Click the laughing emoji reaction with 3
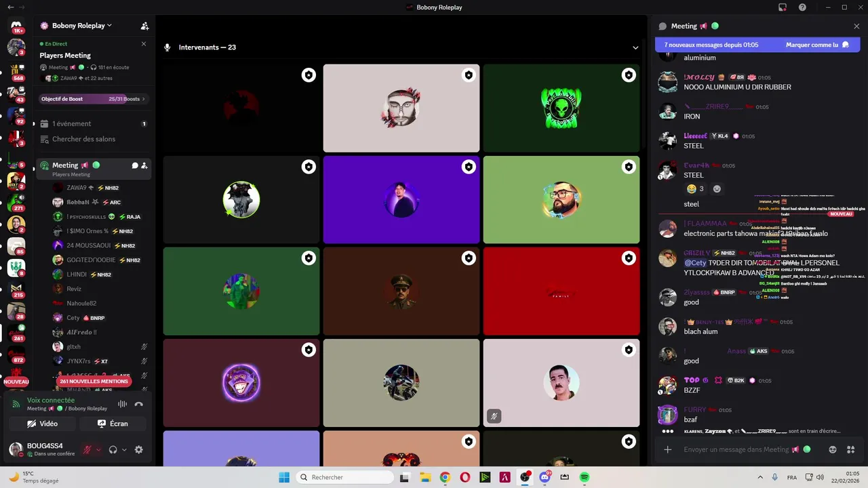868x488 pixels. 695,188
